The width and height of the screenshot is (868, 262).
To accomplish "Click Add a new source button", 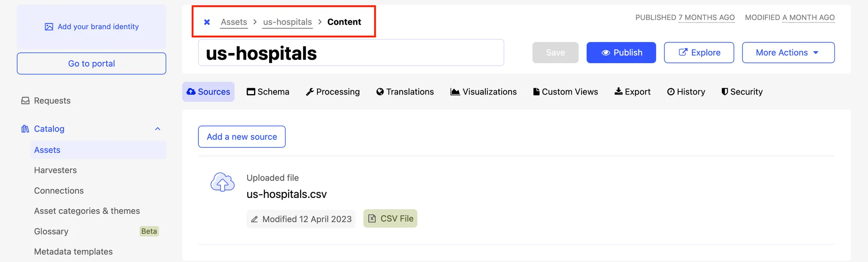I will 242,137.
